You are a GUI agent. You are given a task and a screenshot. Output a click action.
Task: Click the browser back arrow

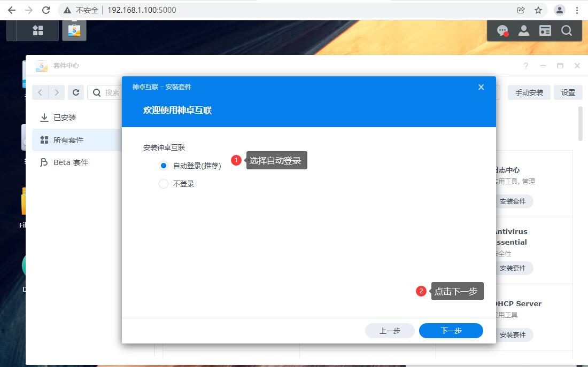coord(12,10)
